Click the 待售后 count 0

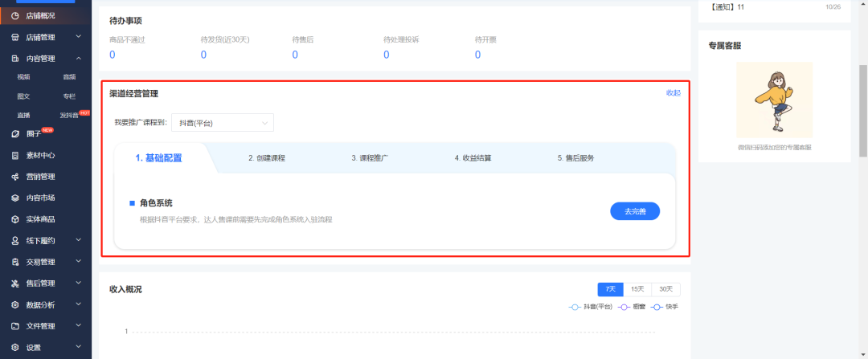(x=295, y=55)
